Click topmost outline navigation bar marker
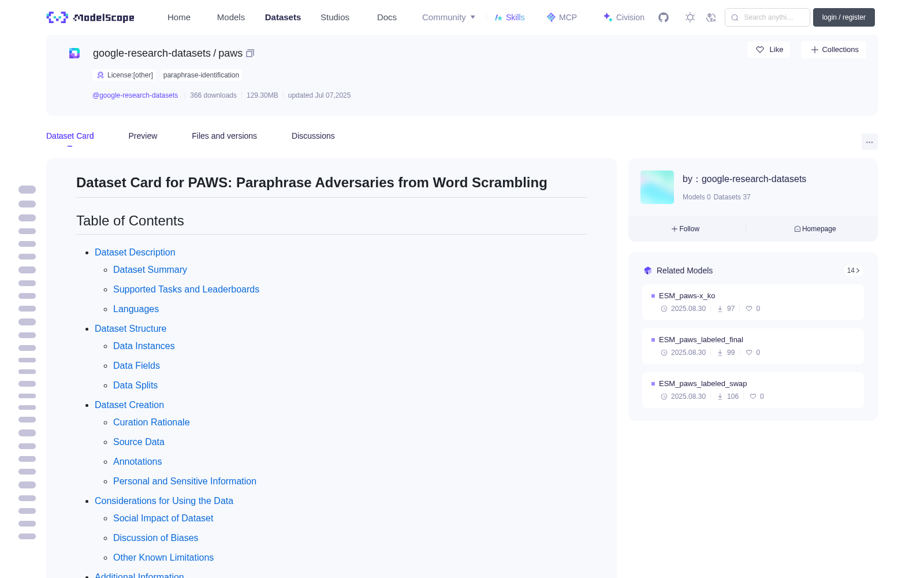The width and height of the screenshot is (924, 578). 27,190
